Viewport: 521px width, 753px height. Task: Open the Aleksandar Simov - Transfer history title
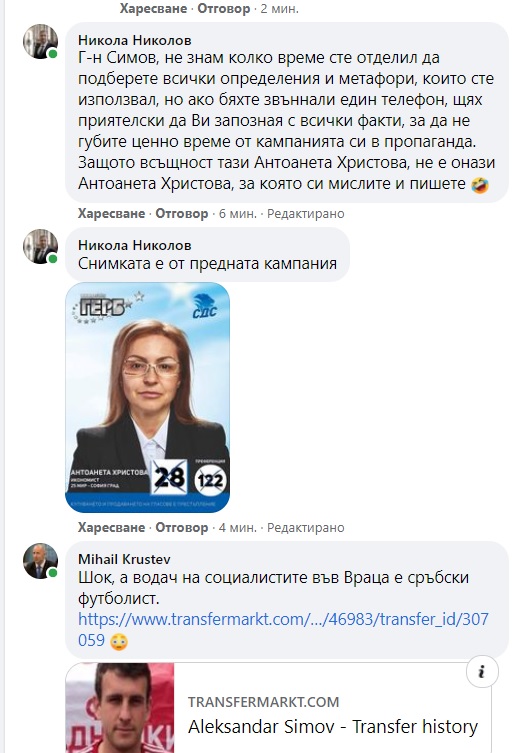click(333, 727)
